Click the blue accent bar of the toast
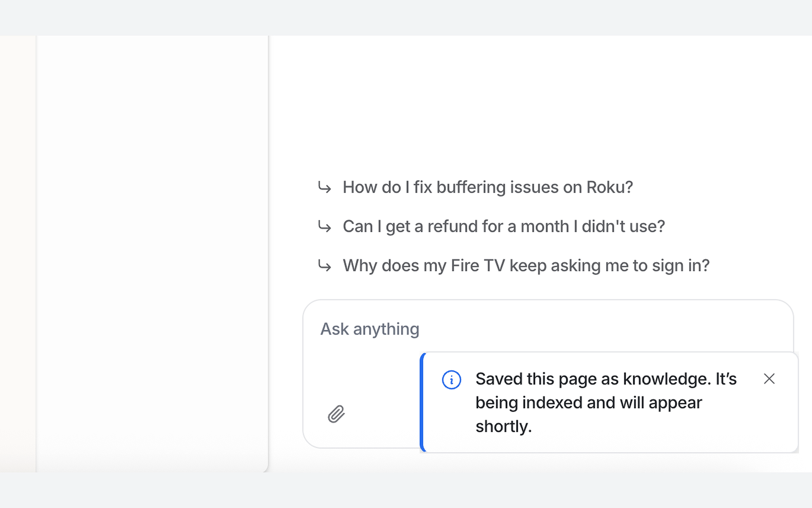812x508 pixels. [422, 402]
